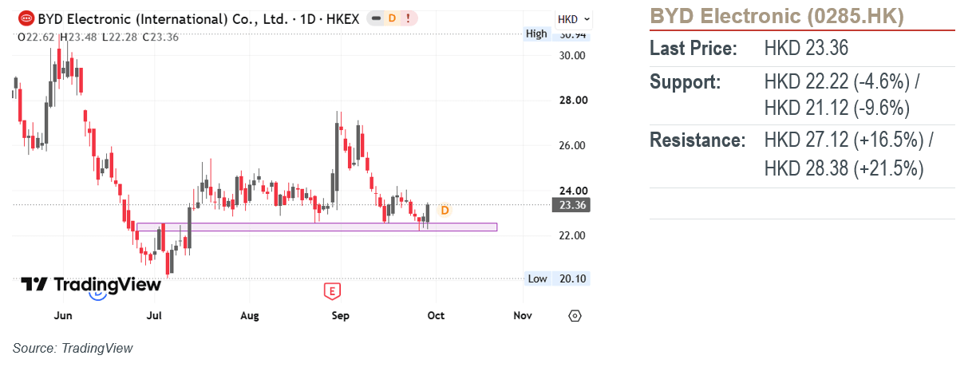Viewport: 980px width, 379px height.
Task: Click the Oct month label
Action: click(436, 315)
